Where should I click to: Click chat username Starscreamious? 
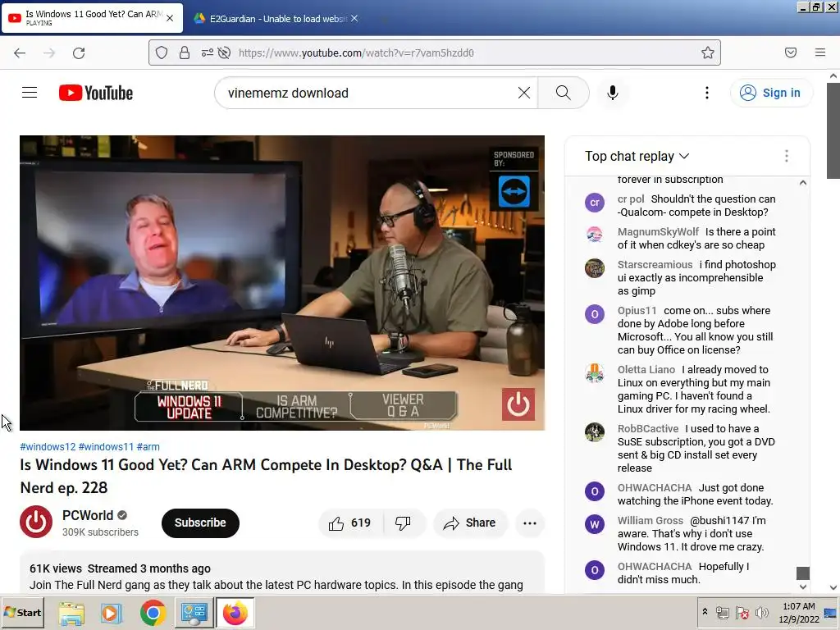(655, 264)
